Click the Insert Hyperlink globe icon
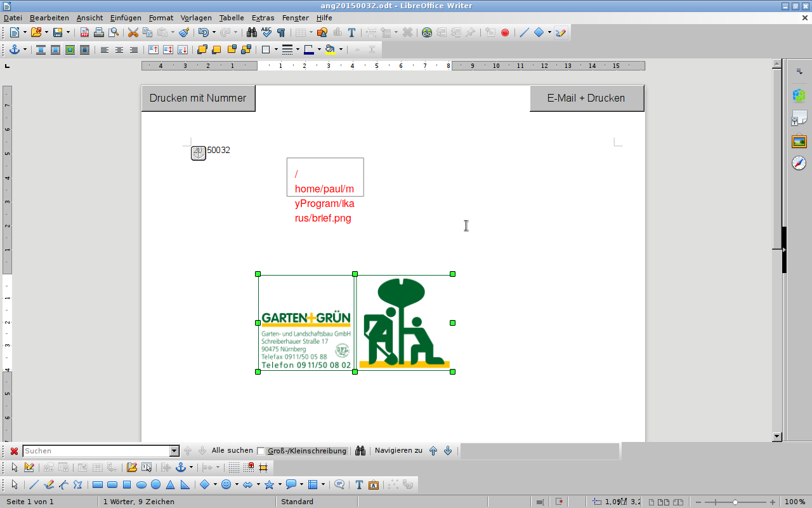 pos(427,32)
